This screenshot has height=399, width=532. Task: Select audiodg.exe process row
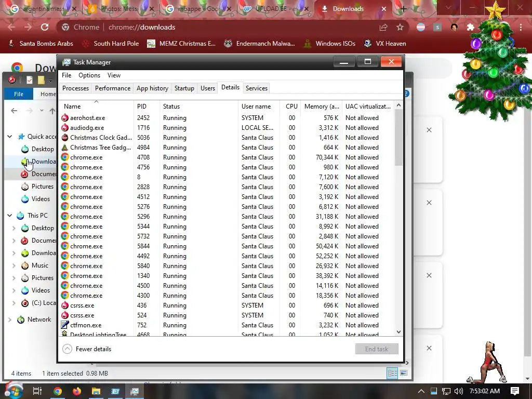[227, 128]
